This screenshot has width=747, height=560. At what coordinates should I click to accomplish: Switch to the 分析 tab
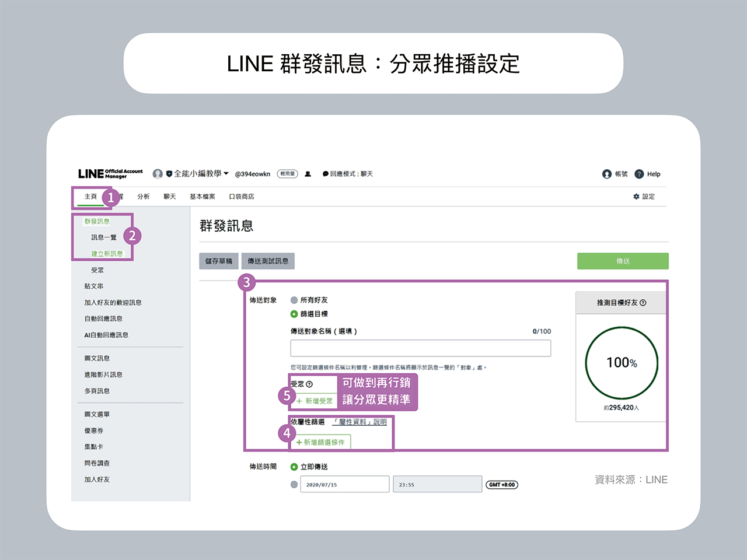tap(144, 197)
